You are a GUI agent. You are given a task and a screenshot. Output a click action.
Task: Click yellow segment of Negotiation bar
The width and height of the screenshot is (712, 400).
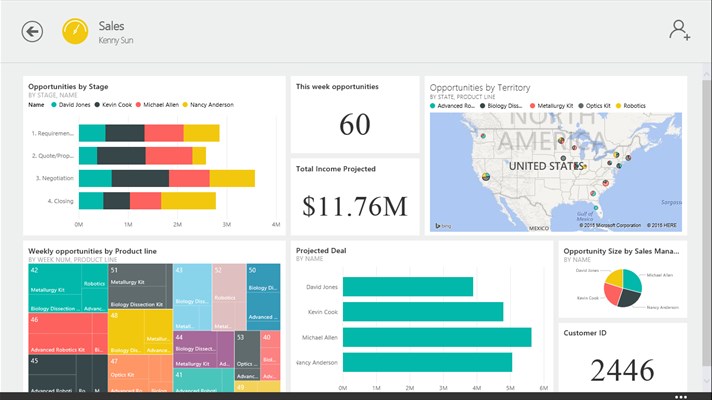(232, 178)
